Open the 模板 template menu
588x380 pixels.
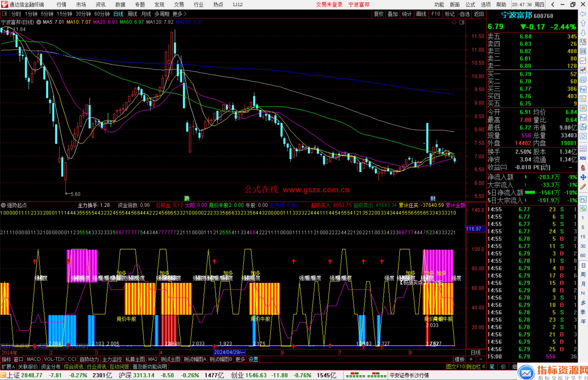point(460,359)
